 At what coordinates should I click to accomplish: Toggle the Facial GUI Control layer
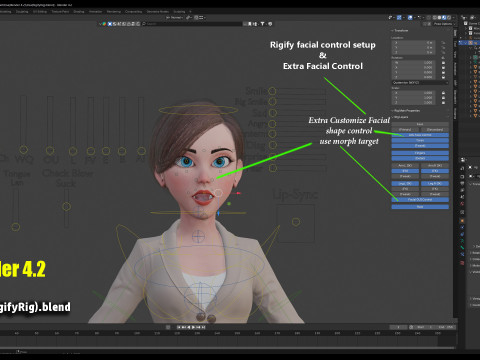click(420, 199)
